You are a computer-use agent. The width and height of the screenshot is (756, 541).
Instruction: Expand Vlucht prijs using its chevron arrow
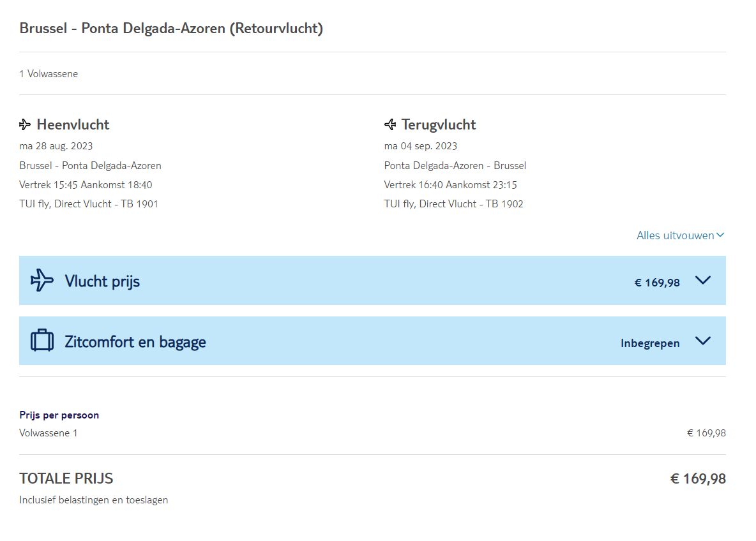(702, 280)
